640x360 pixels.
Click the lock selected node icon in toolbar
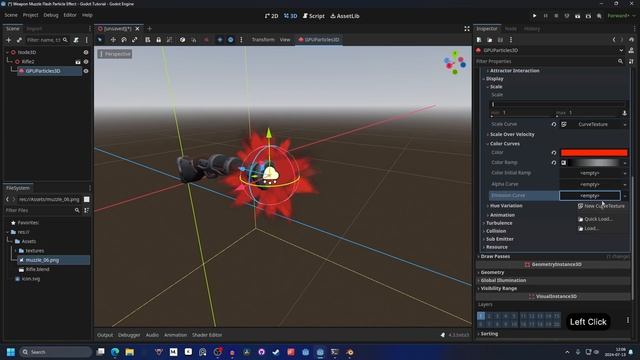[x=158, y=40]
